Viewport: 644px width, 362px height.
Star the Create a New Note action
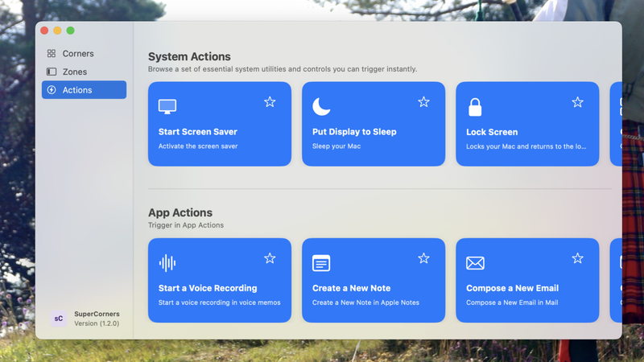[423, 258]
